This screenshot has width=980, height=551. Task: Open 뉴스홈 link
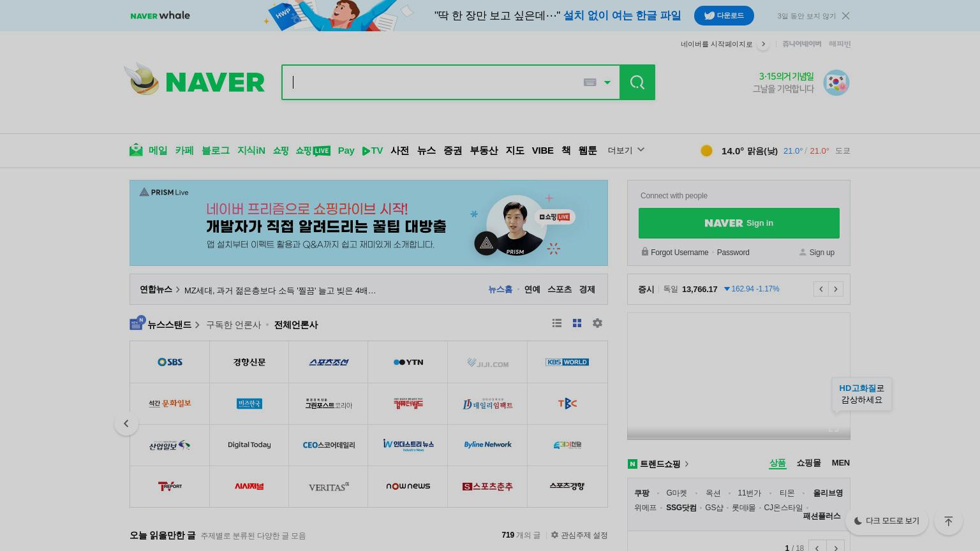500,290
